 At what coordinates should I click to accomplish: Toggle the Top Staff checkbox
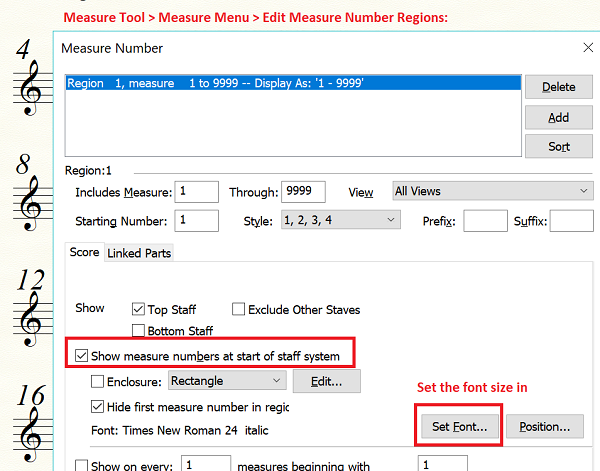point(140,310)
